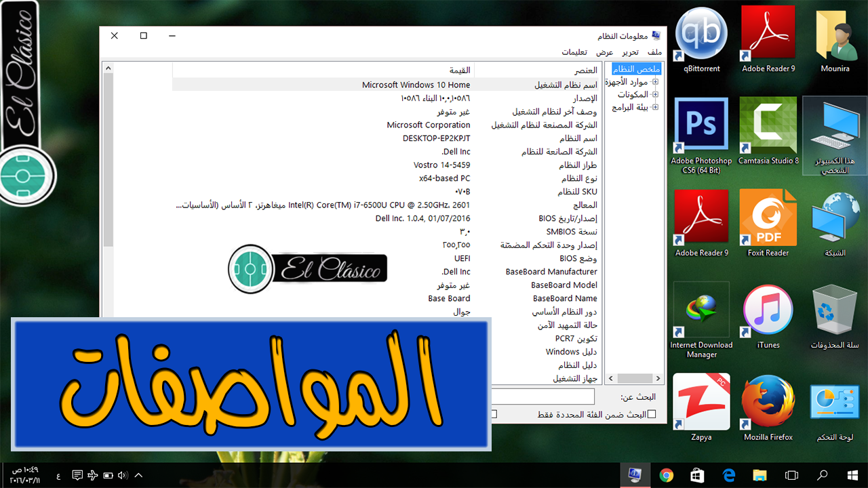
Task: Click the Vostro 14-5459 value
Action: tap(441, 165)
